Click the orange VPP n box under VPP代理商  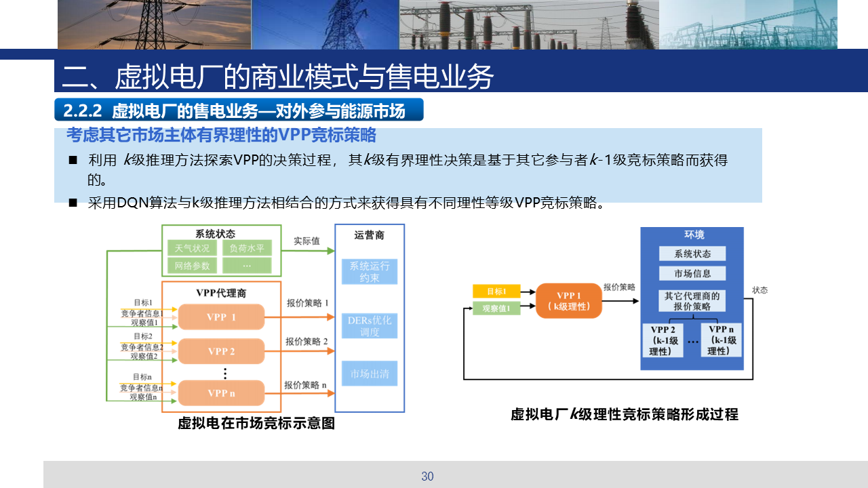tap(221, 393)
